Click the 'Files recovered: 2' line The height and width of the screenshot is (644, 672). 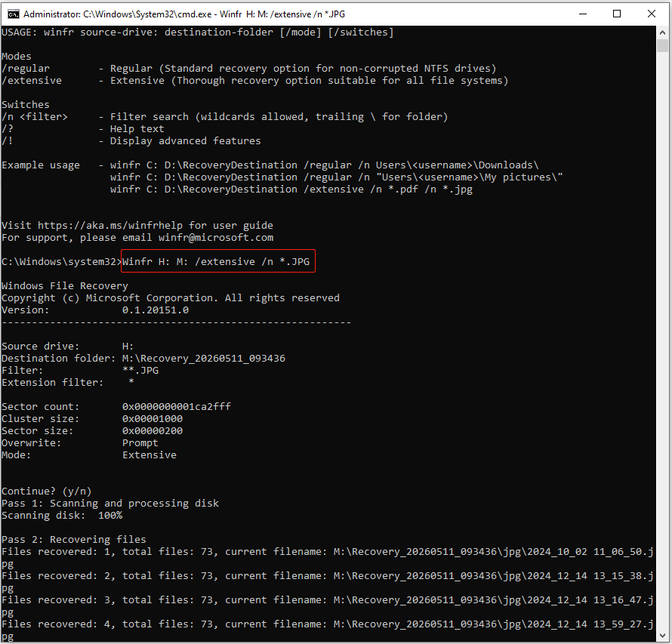[x=328, y=581]
